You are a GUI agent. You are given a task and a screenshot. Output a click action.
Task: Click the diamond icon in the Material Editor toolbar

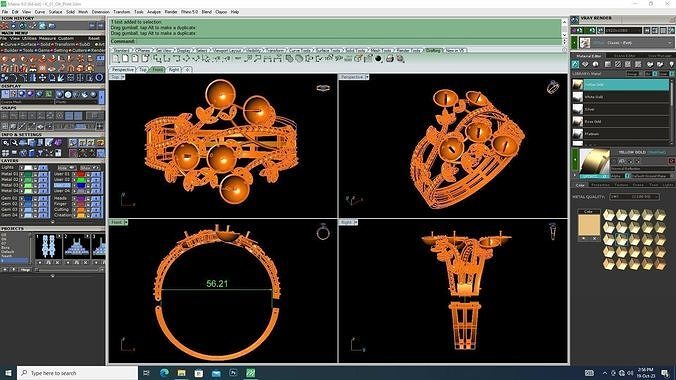(585, 64)
